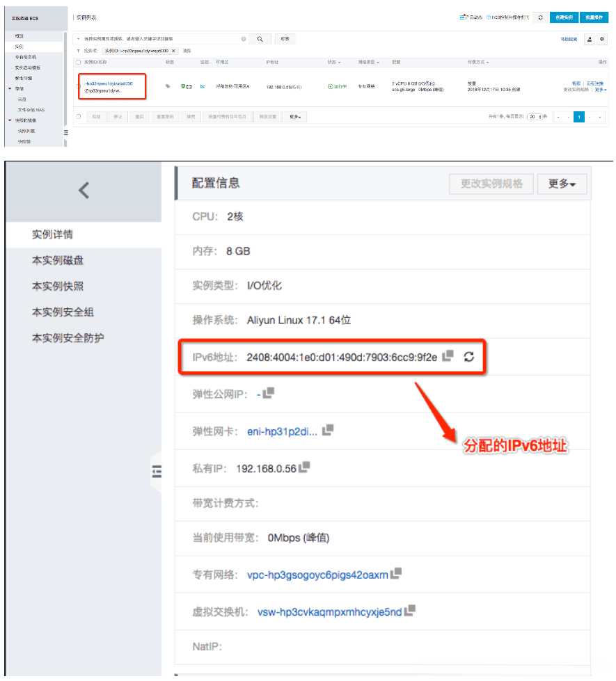Click the help icon inside the search box
The image size is (616, 681).
coord(244,39)
